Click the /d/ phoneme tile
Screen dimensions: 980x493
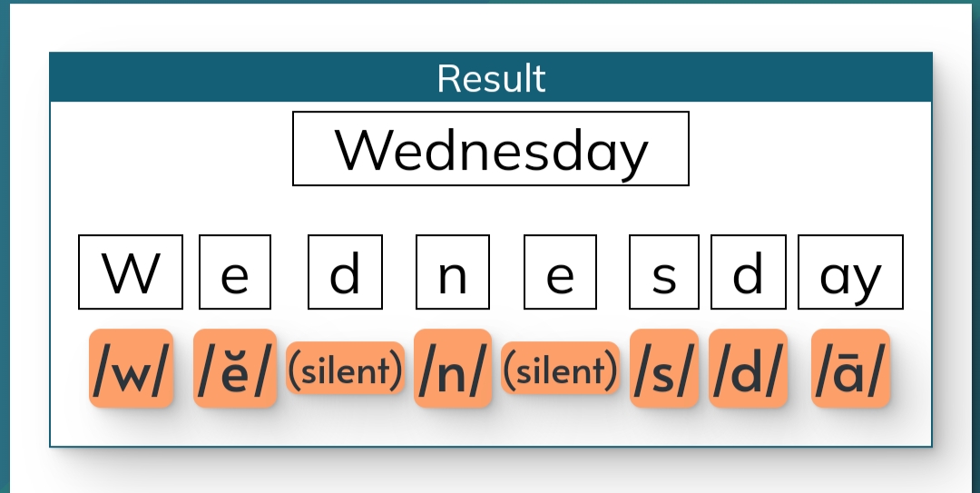tap(748, 369)
